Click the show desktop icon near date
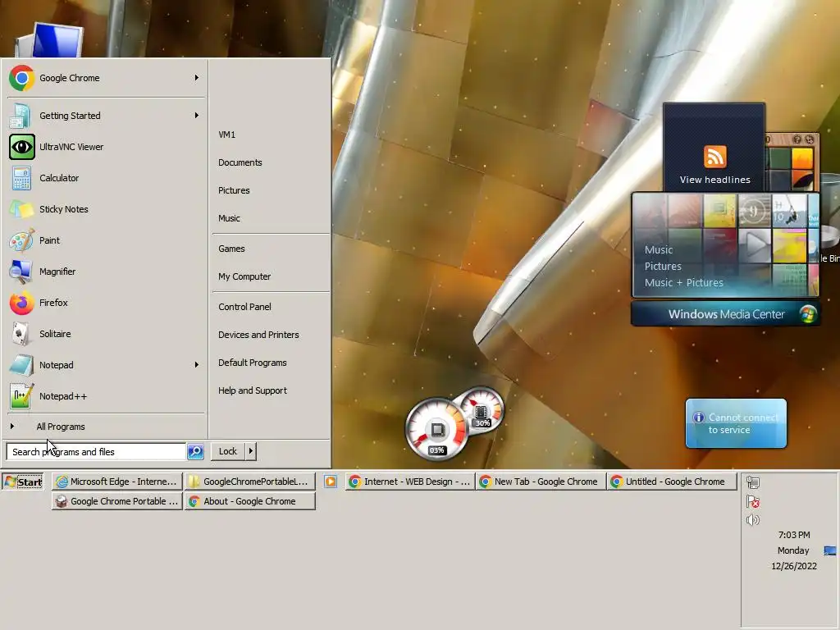Viewport: 840px width, 630px height. point(830,550)
